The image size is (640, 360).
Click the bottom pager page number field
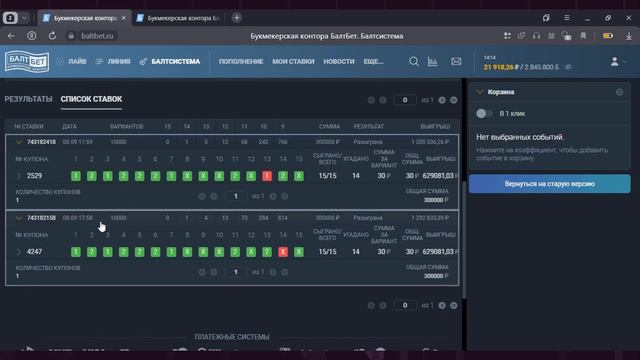(404, 305)
